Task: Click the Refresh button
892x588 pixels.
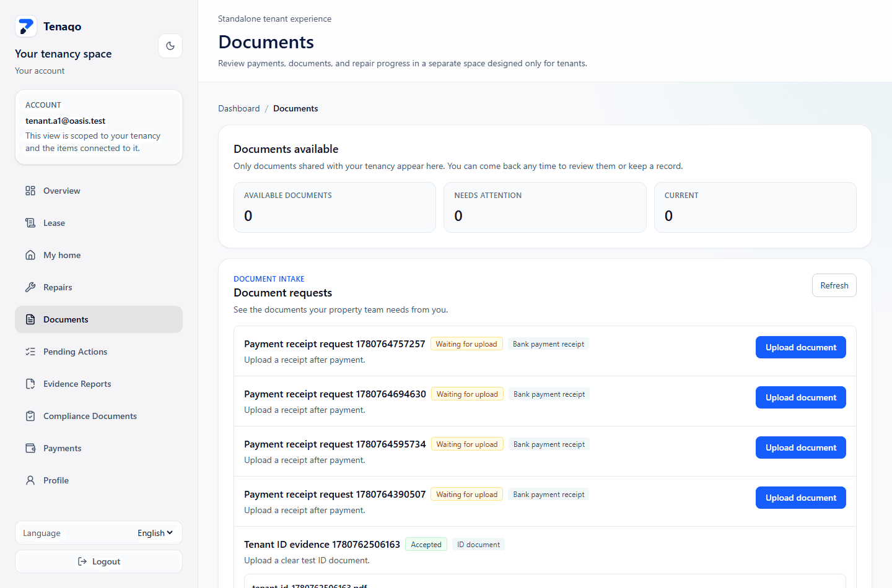Action: tap(834, 285)
